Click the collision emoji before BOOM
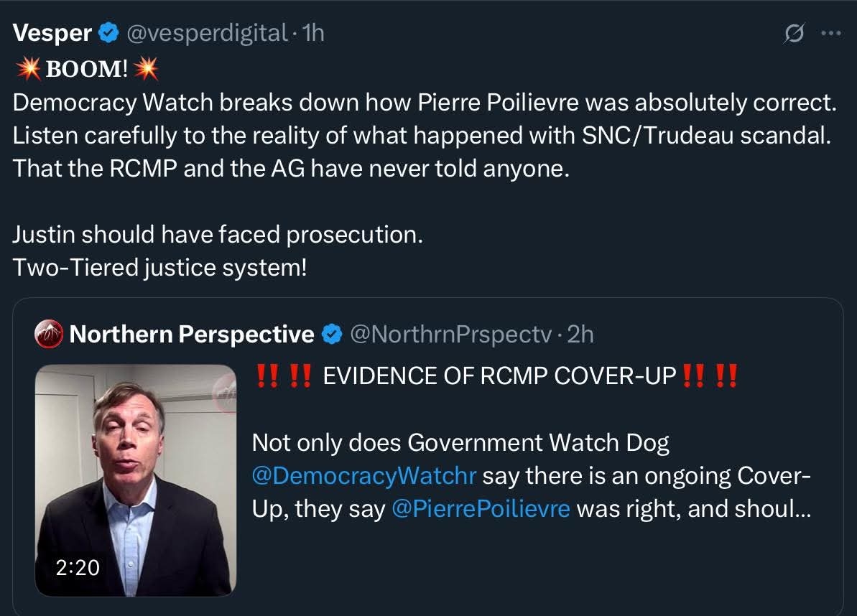 point(27,69)
